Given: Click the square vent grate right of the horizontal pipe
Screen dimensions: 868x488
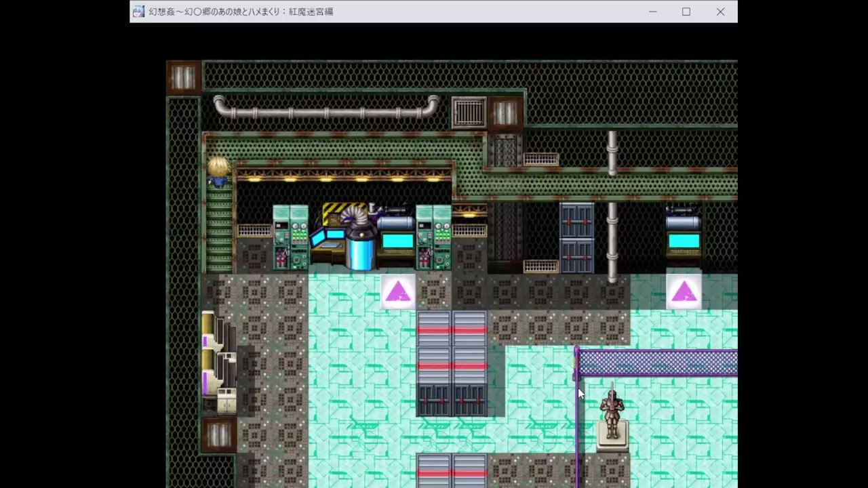Looking at the screenshot, I should pyautogui.click(x=469, y=113).
